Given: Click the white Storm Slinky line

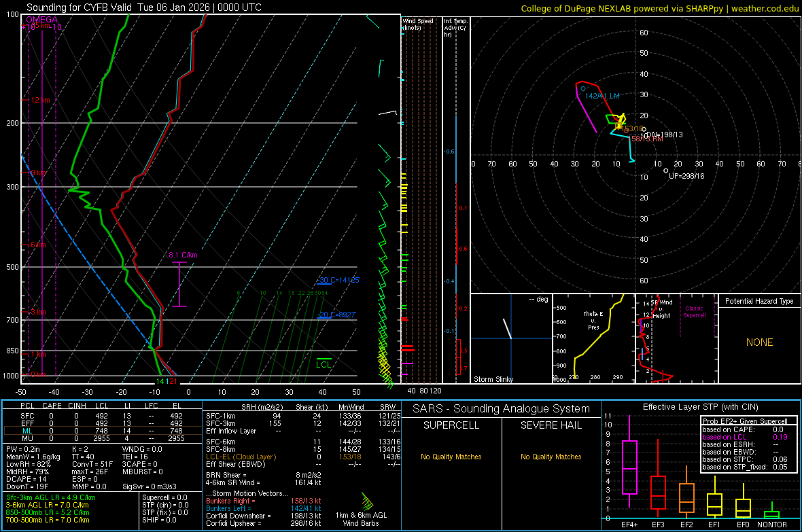Looking at the screenshot, I should [x=507, y=329].
